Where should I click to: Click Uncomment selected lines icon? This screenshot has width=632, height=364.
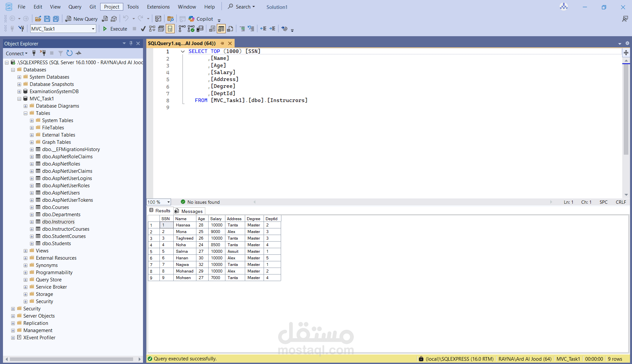click(x=251, y=29)
